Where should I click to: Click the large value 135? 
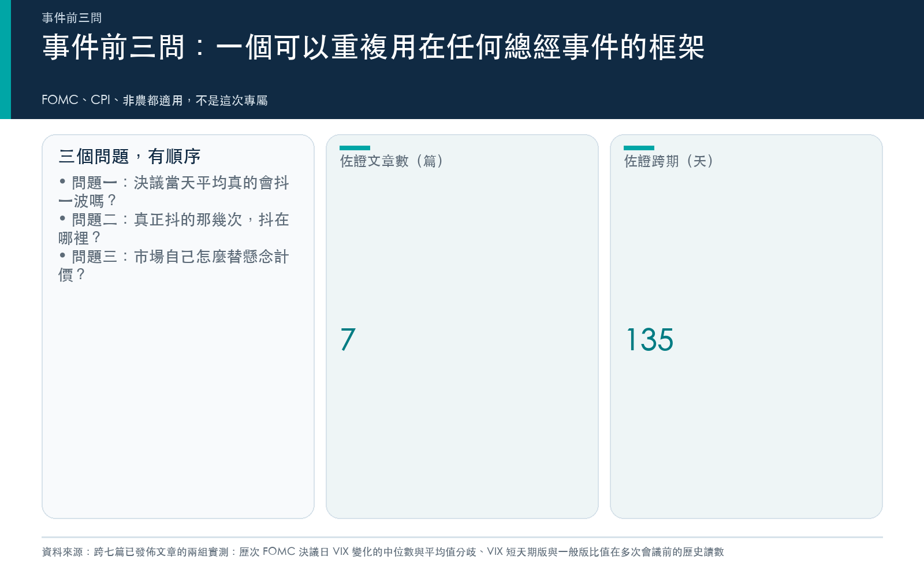pyautogui.click(x=650, y=339)
